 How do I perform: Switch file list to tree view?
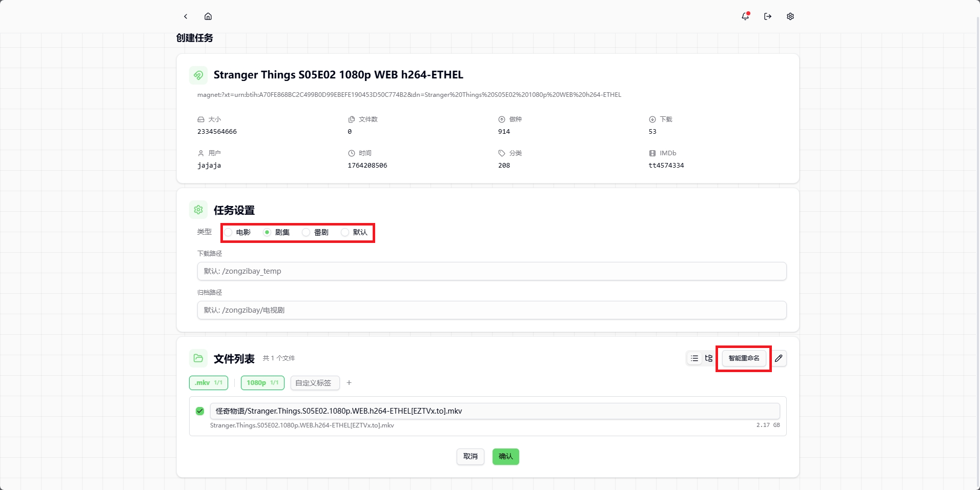(709, 358)
